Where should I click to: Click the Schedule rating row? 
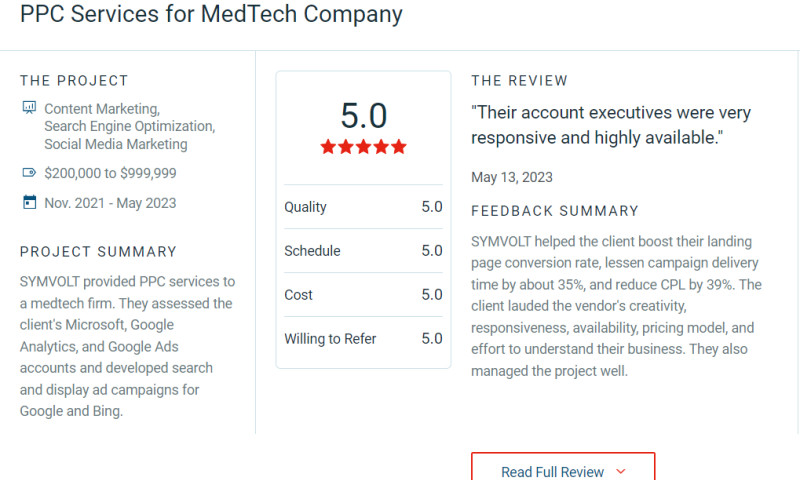[363, 251]
